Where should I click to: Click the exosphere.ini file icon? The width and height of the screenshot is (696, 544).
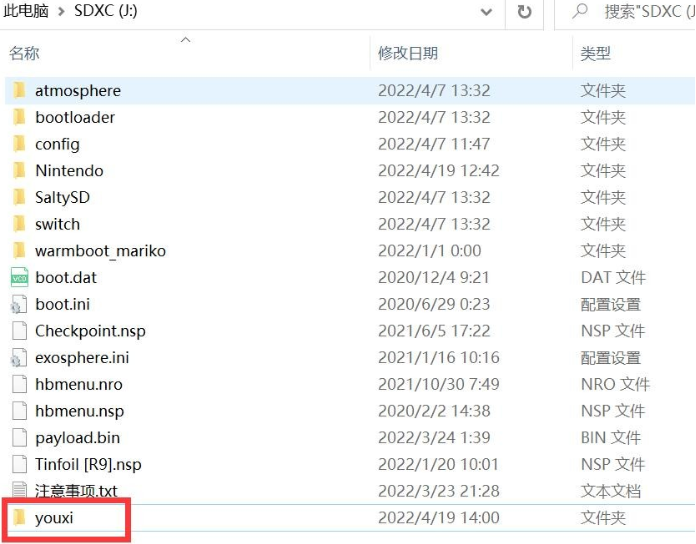19,358
